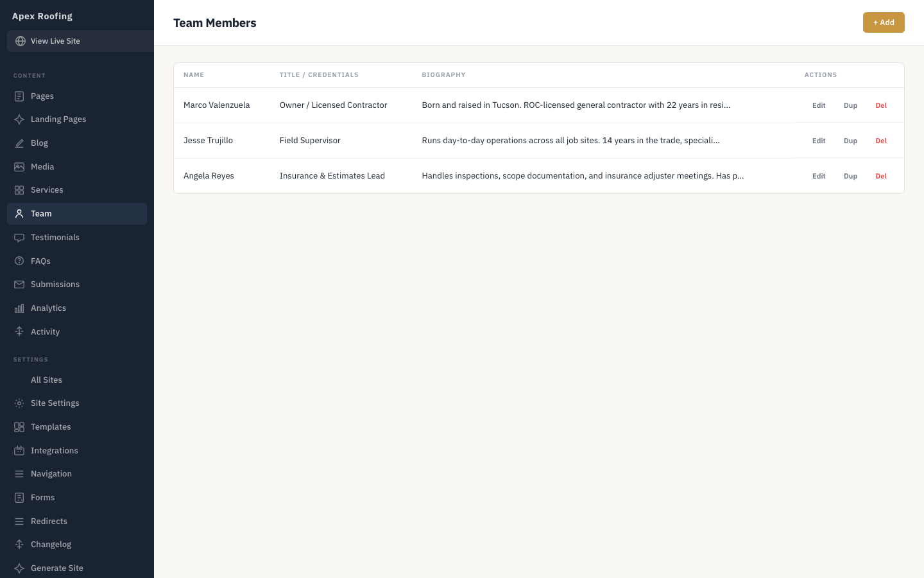924x578 pixels.
Task: Click the globe icon beside View Live Site
Action: point(21,41)
